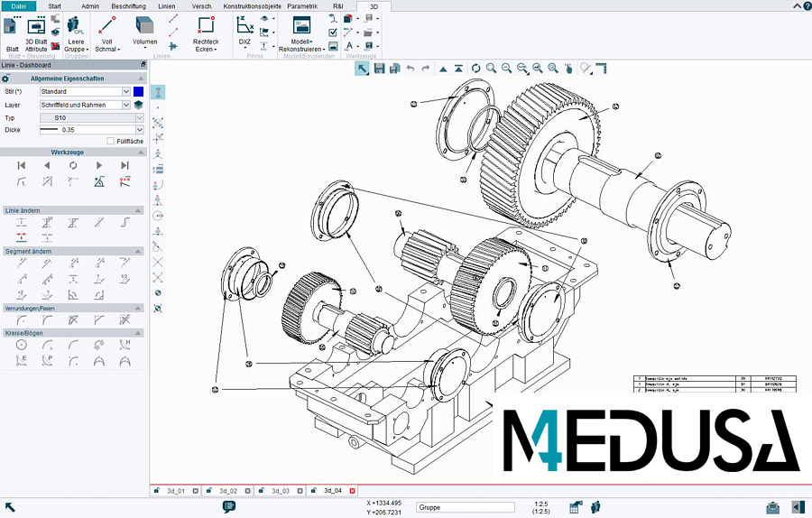Switch to the Konstruktionsobjekte ribbon tab

point(253,6)
